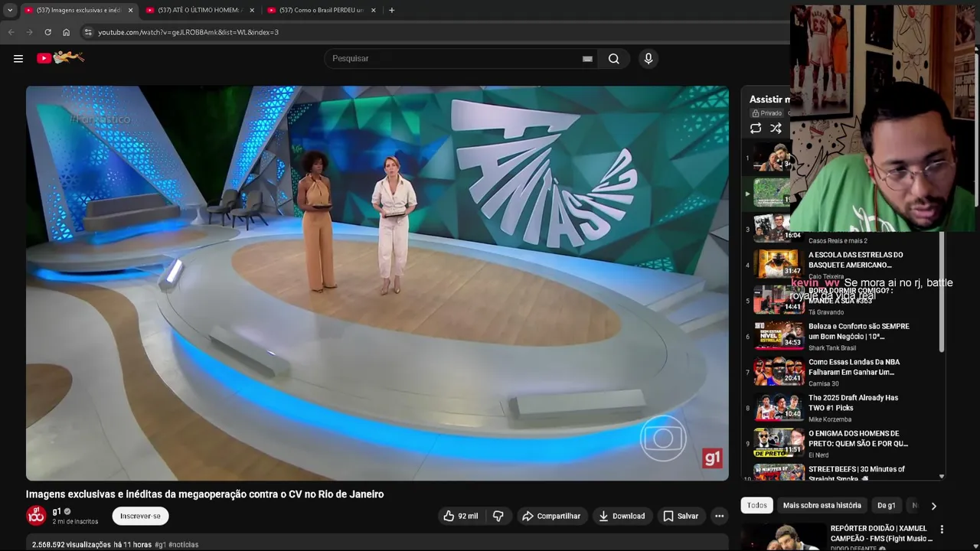Click STREETBEEFS 30 Minutes thumbnail
This screenshot has width=980, height=551.
[779, 473]
